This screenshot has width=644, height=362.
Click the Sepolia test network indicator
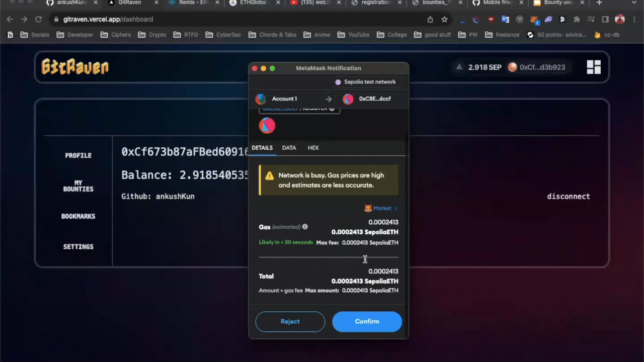pos(366,82)
